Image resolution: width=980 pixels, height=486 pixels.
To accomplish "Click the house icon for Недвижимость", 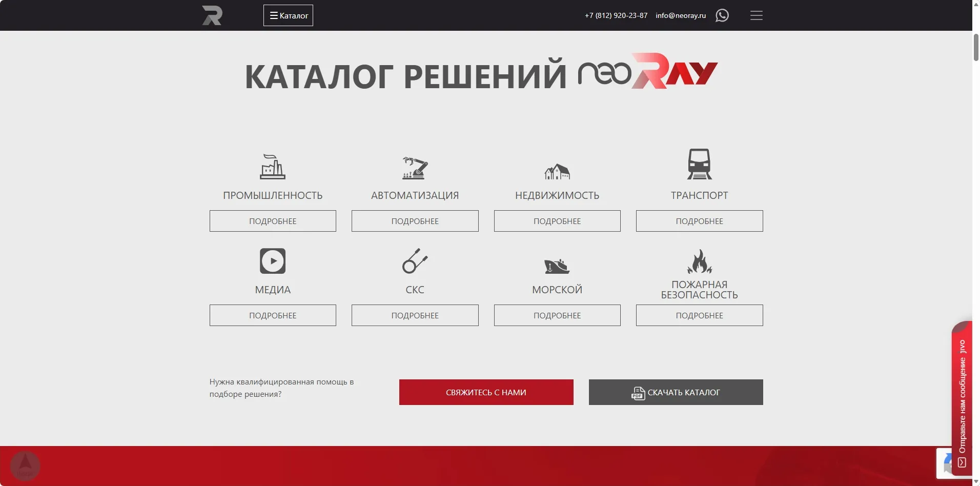I will point(557,172).
